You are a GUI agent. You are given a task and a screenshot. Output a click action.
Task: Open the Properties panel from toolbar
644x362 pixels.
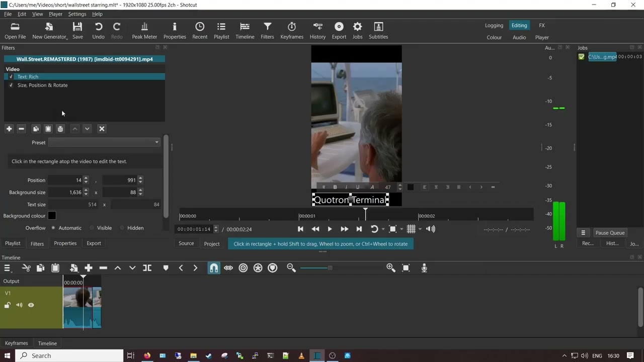pyautogui.click(x=175, y=31)
